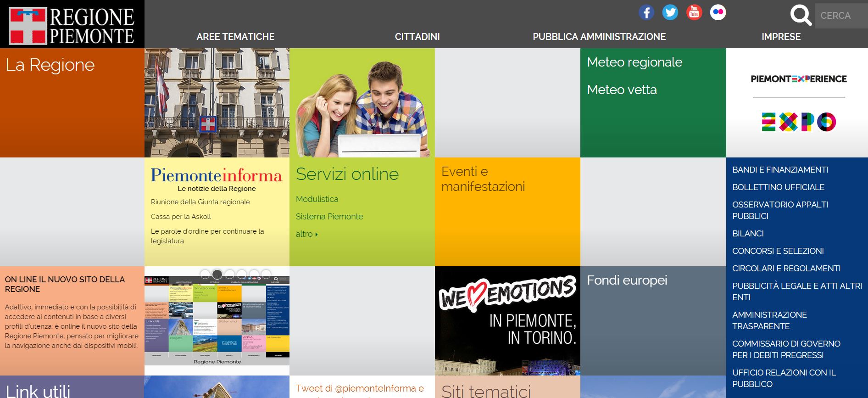This screenshot has height=398, width=868.
Task: Select the third carousel slide dot
Action: [229, 275]
